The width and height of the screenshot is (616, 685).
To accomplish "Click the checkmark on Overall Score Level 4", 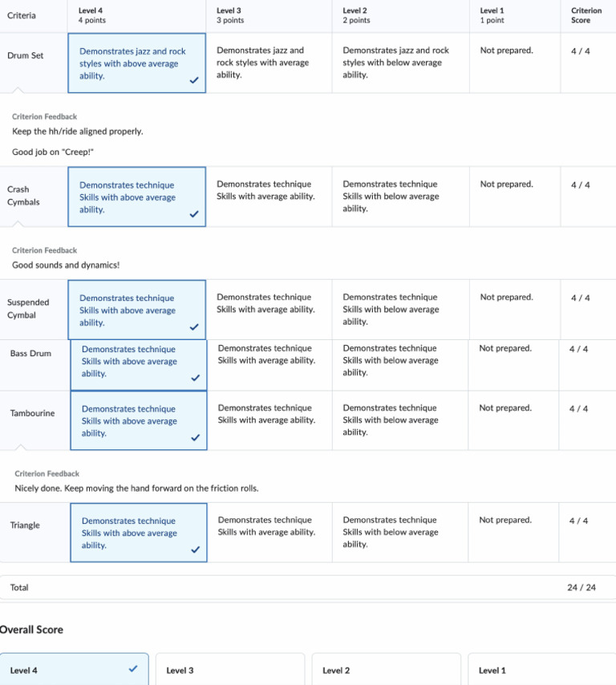I will pos(133,669).
